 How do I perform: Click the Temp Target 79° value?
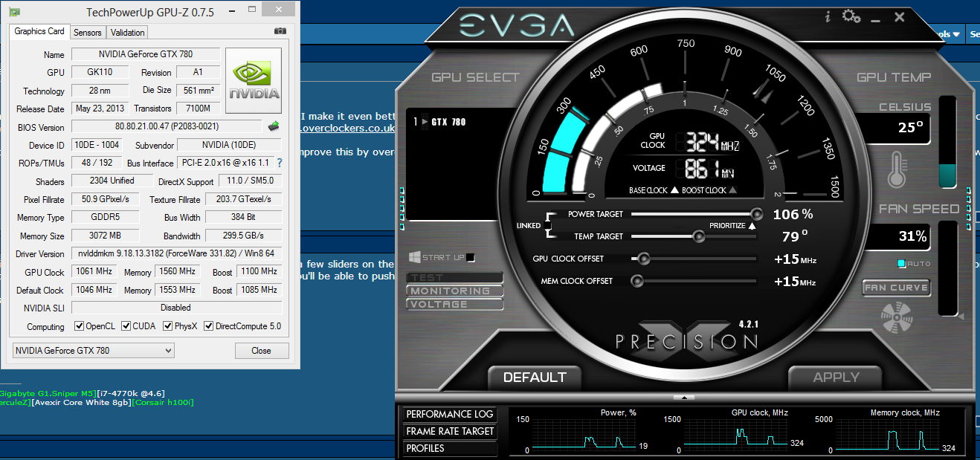tap(795, 236)
